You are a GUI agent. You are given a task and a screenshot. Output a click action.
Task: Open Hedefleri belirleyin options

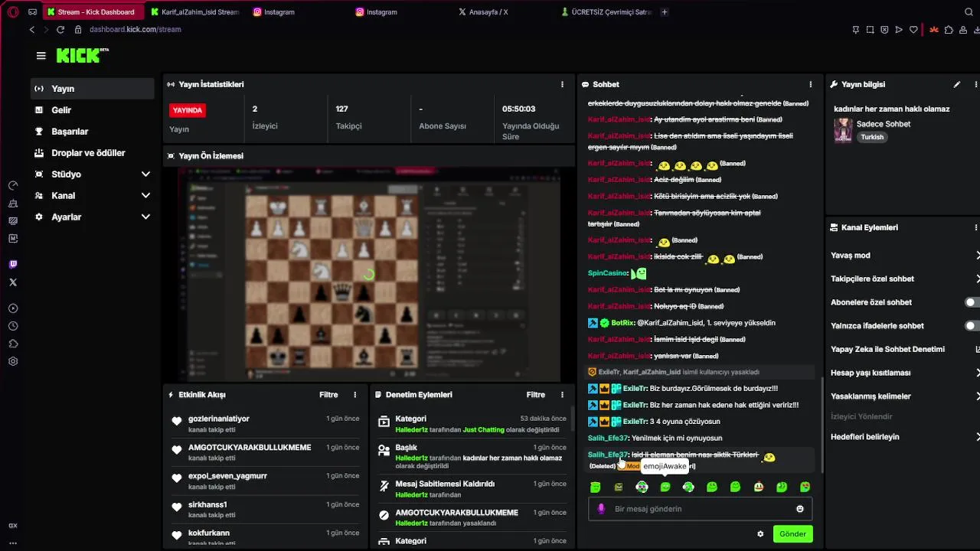904,437
